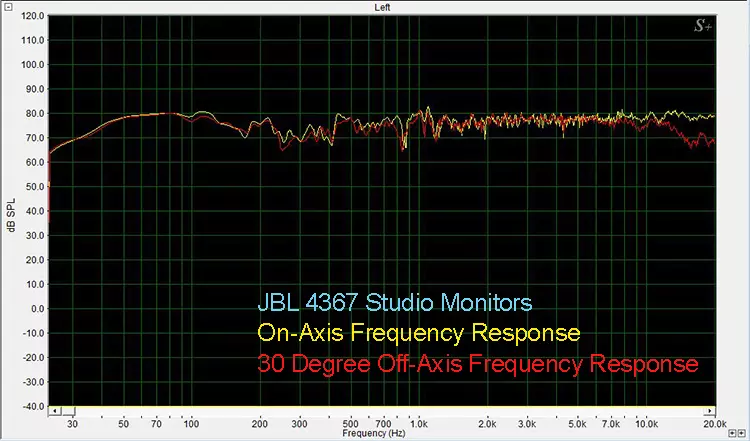Click the 50.0 value on dB axis
The height and width of the screenshot is (441, 750).
[35, 187]
